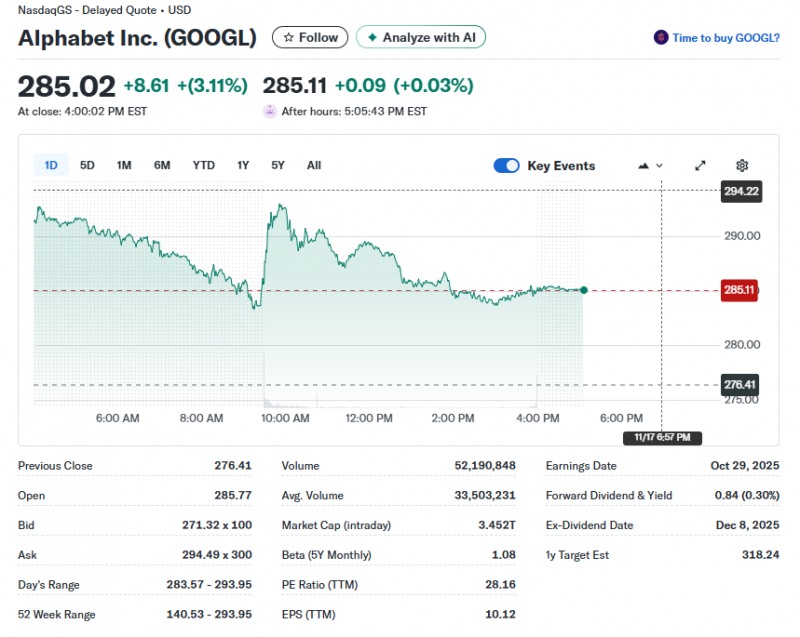The width and height of the screenshot is (800, 637).
Task: Click Analyze with AI button
Action: 421,37
